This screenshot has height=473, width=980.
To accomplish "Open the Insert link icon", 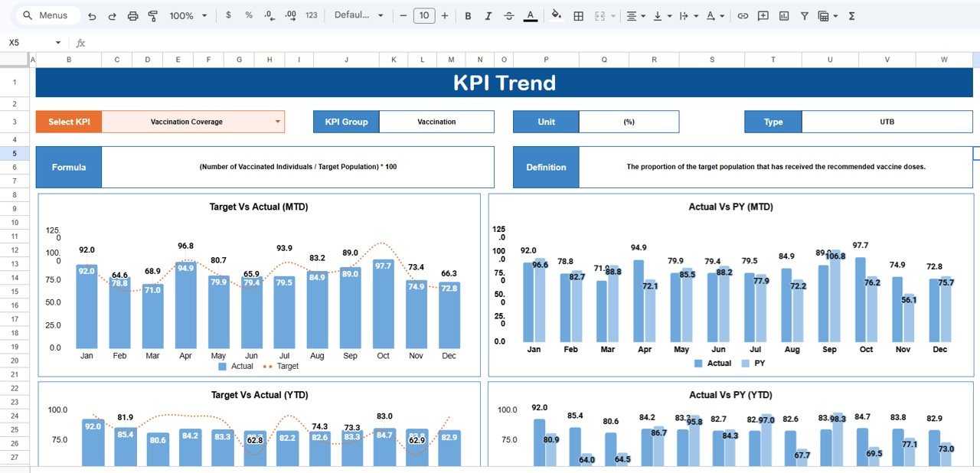I will point(742,15).
